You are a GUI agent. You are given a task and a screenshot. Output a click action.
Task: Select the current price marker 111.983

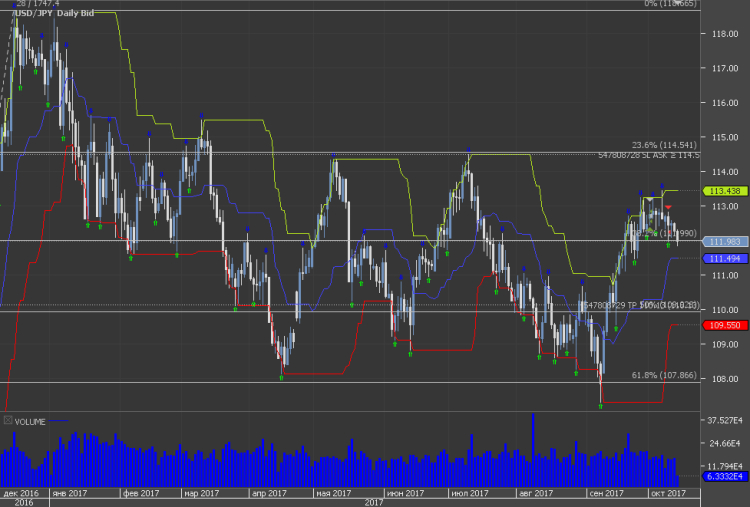[x=725, y=242]
